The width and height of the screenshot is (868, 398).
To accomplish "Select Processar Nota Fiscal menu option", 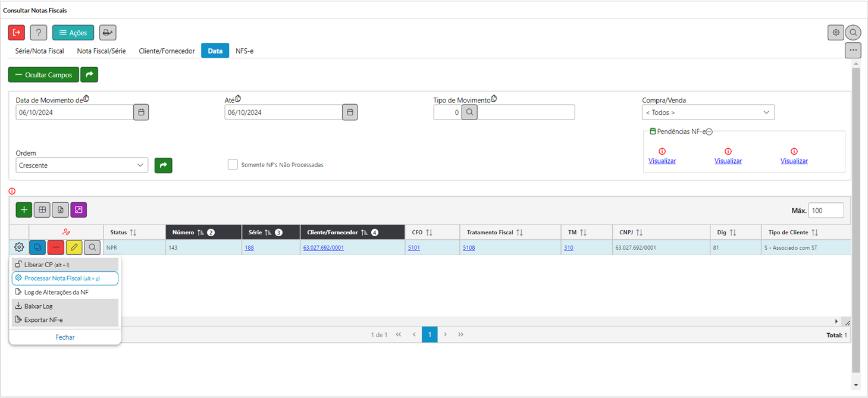I will click(65, 278).
